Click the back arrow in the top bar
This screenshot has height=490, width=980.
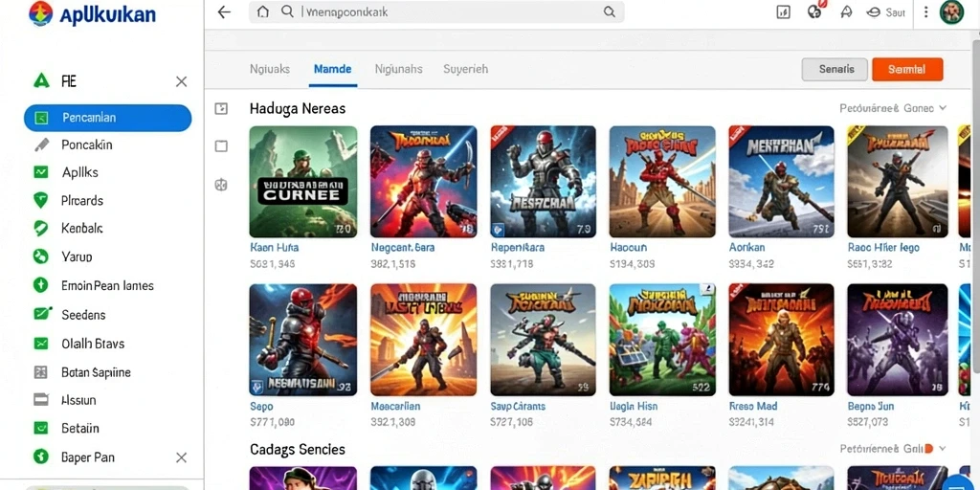[224, 11]
